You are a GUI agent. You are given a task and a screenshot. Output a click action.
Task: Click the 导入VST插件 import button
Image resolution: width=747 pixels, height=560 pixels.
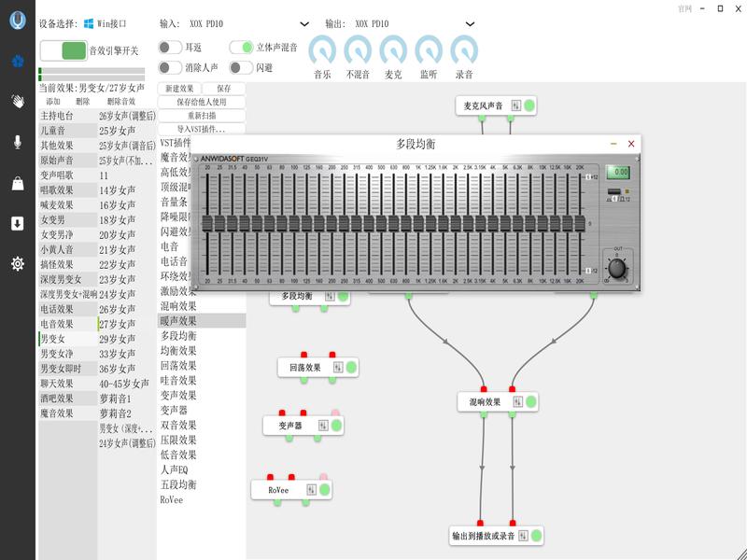(x=201, y=129)
